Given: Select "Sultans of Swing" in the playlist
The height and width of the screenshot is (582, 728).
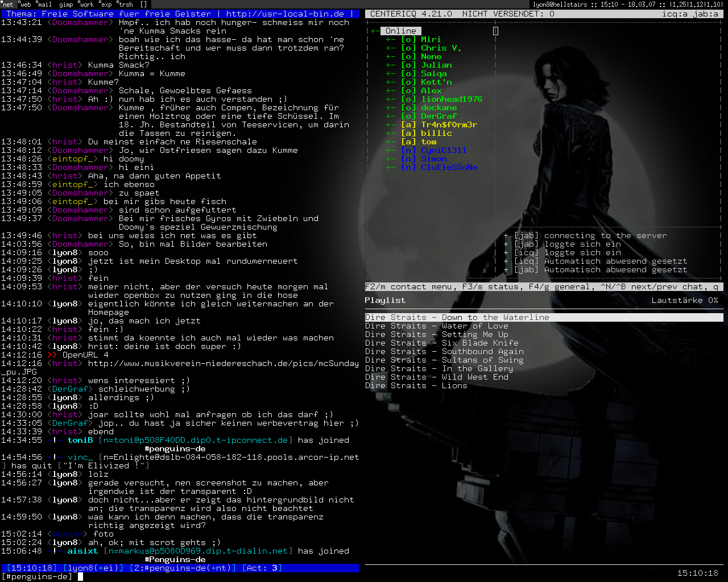Looking at the screenshot, I should click(x=444, y=360).
